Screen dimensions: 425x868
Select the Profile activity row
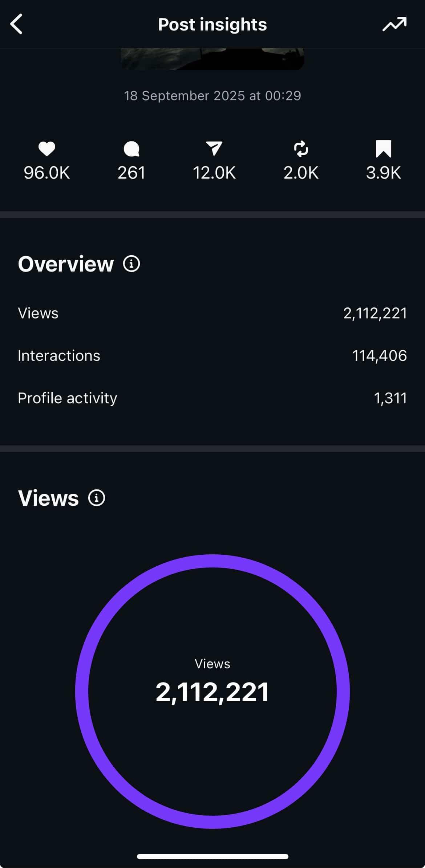[x=212, y=398]
